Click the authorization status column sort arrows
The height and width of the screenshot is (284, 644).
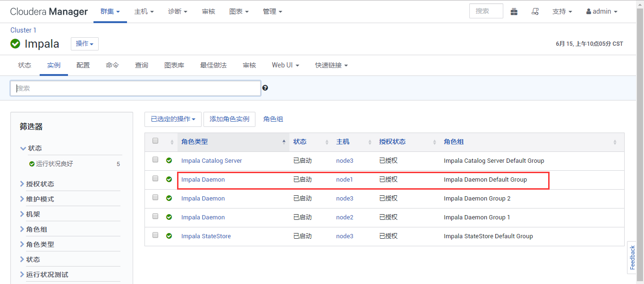click(x=434, y=142)
